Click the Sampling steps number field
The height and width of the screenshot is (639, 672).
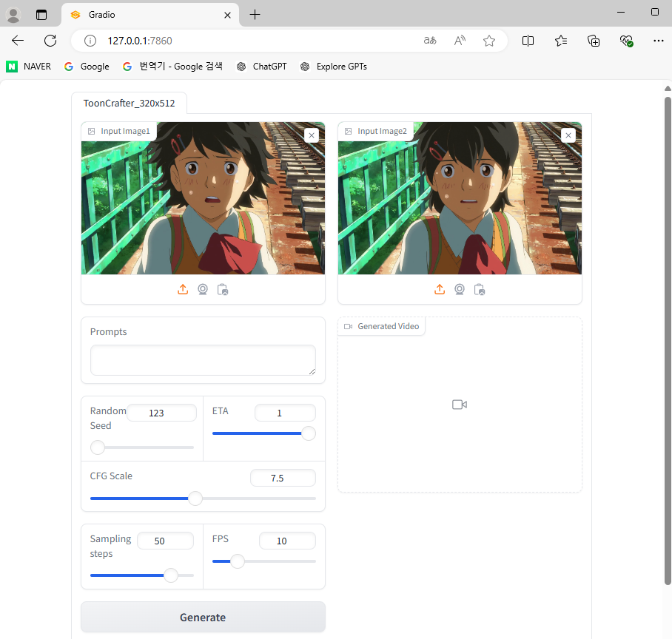(165, 541)
